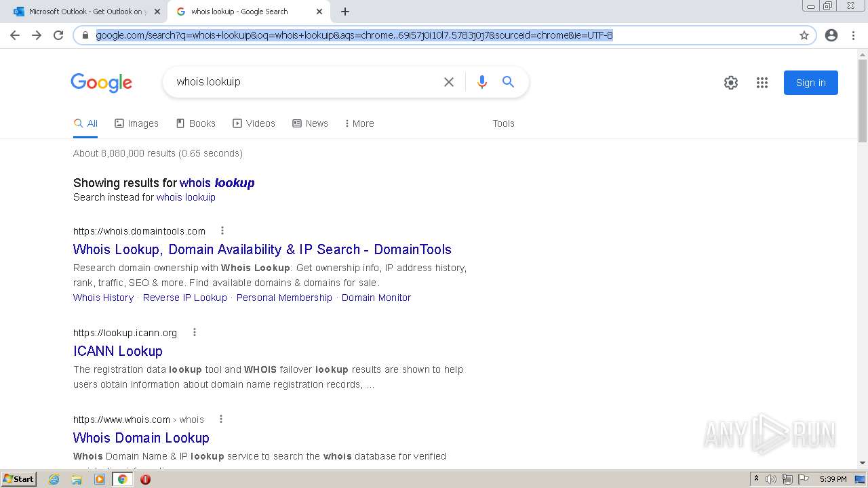The height and width of the screenshot is (488, 868).
Task: Click the page vertical scrollbar thumb
Action: [863, 102]
